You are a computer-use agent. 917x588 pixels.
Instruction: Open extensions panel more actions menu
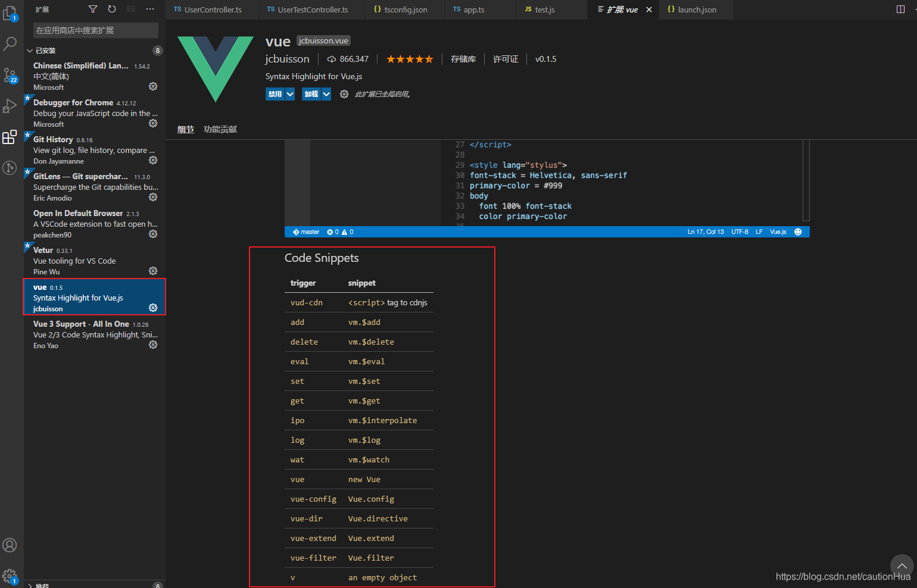(x=150, y=9)
